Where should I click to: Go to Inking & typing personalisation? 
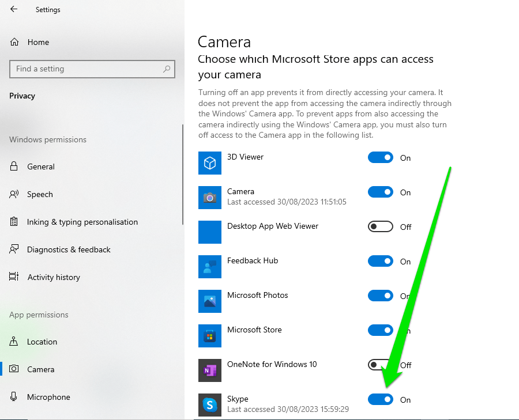point(91,222)
